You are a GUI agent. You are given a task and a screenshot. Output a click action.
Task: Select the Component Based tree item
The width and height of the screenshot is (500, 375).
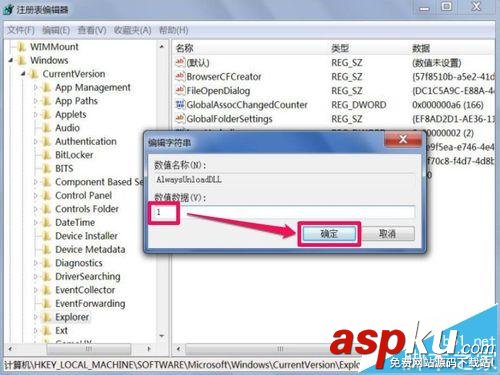pos(99,182)
